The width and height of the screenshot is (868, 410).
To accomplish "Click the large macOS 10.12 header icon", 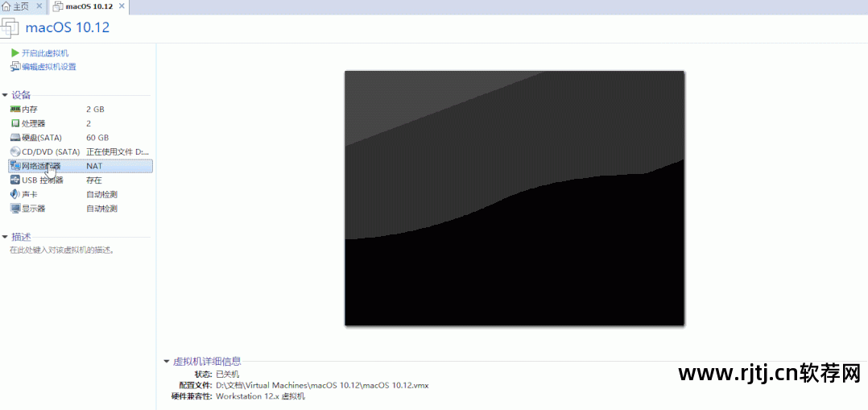I will tap(10, 27).
